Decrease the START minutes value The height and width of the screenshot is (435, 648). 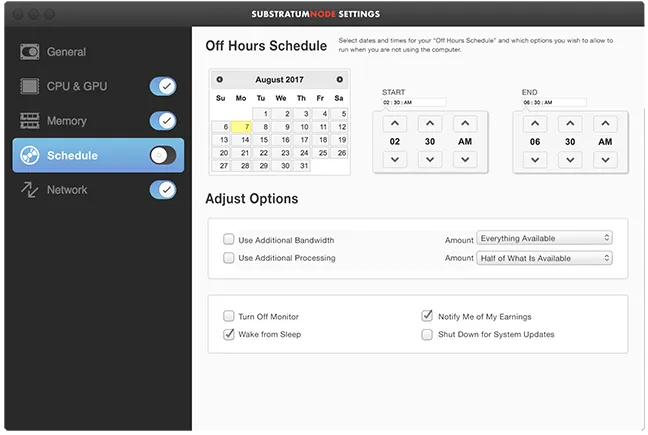click(x=430, y=159)
